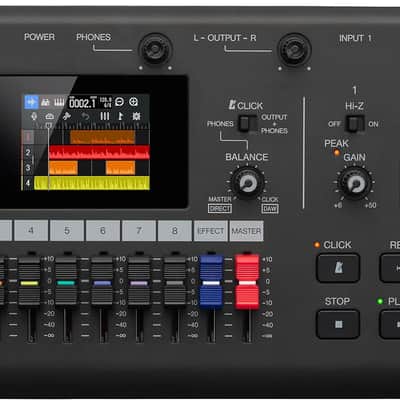The height and width of the screenshot is (400, 400).
Task: Click the track 4 fader with yellow stripe
Action: 29,281
